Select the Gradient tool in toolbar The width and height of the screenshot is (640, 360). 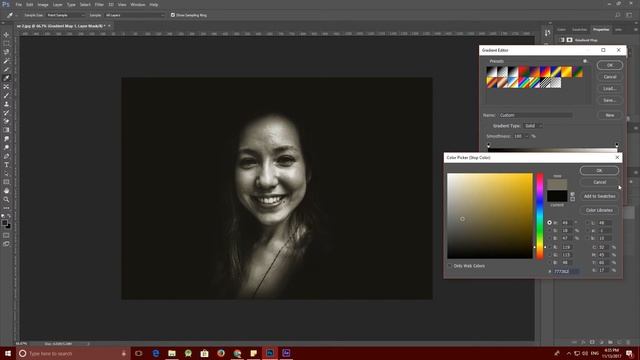6,130
